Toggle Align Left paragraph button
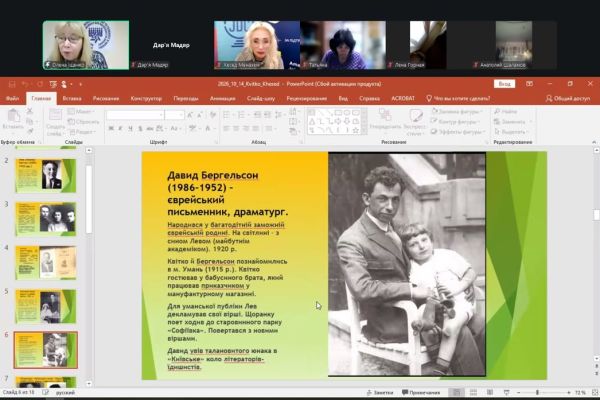Image resolution: width=600 pixels, height=400 pixels. [x=226, y=129]
